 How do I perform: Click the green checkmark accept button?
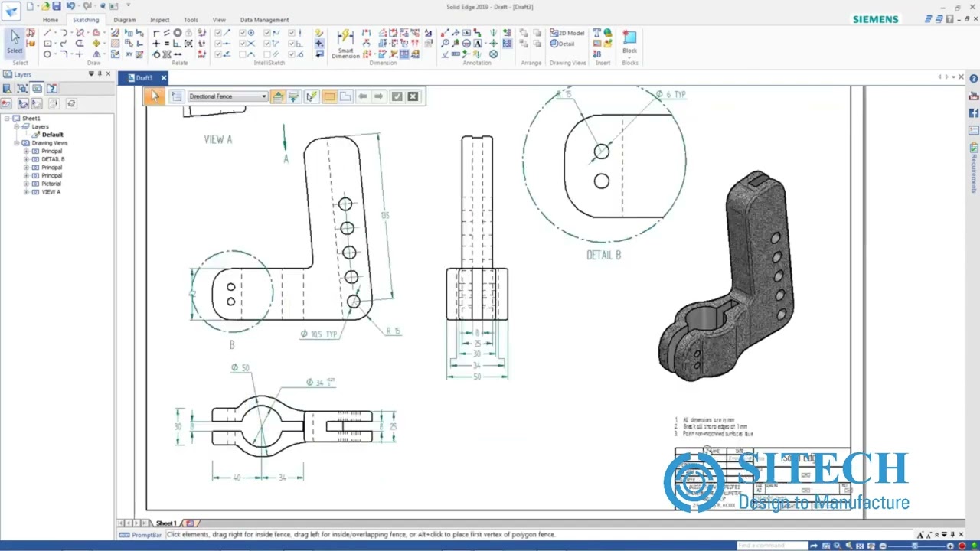tap(397, 96)
